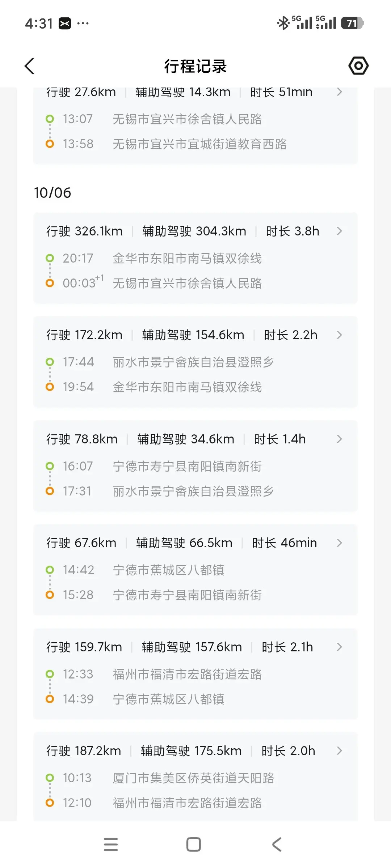
Task: Open the 27.6km trip chevron
Action: pyautogui.click(x=339, y=92)
